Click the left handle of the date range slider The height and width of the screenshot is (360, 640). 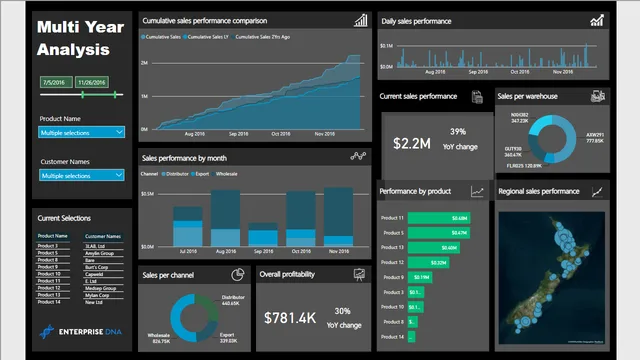point(83,95)
